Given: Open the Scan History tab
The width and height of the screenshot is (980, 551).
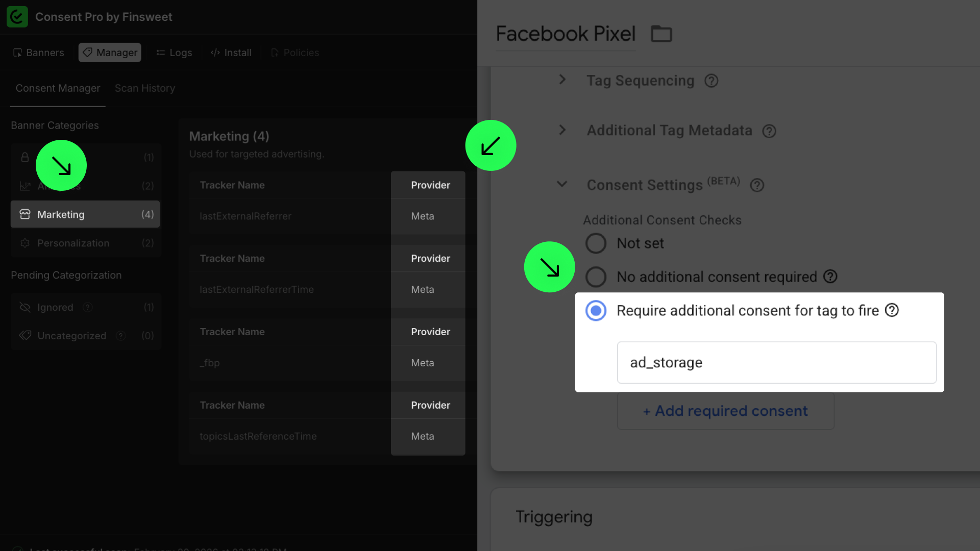Looking at the screenshot, I should coord(144,88).
